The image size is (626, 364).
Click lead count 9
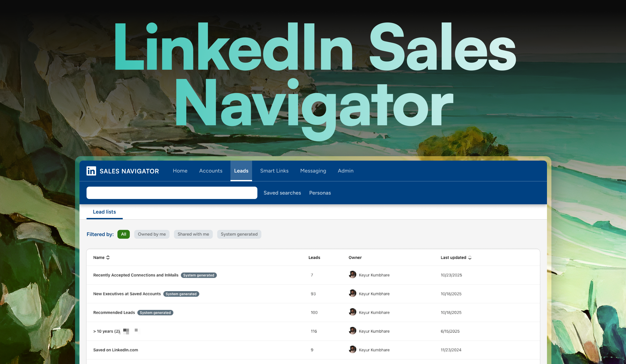(312, 350)
